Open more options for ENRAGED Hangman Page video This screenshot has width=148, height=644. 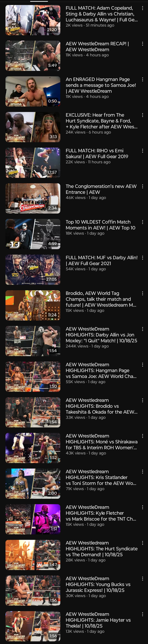pyautogui.click(x=143, y=80)
